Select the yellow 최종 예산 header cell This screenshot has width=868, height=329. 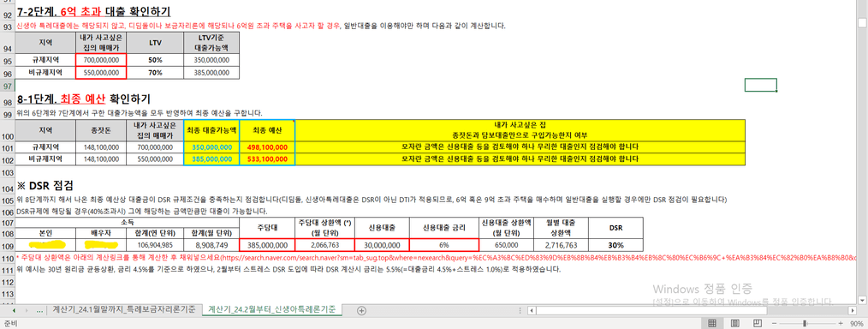pyautogui.click(x=267, y=130)
